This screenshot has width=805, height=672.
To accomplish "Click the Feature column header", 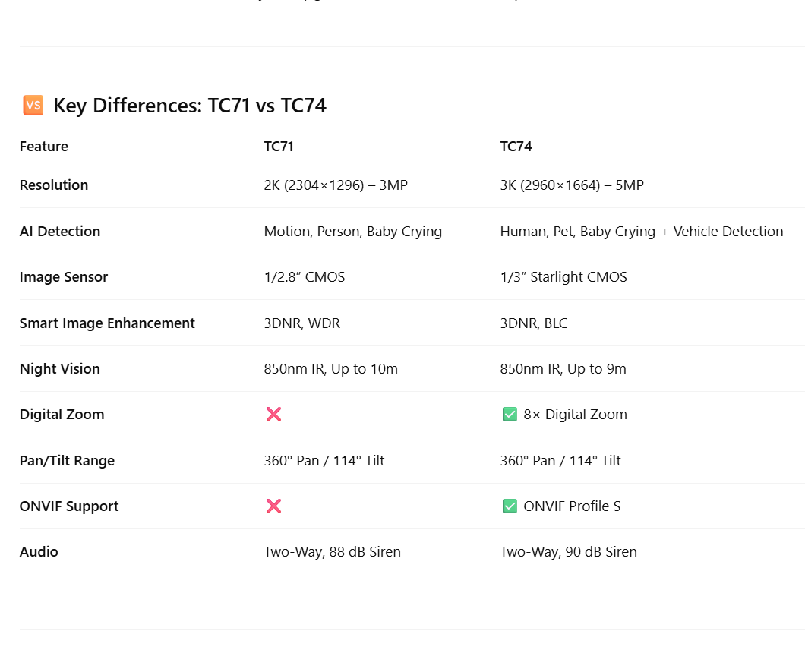I will (43, 147).
